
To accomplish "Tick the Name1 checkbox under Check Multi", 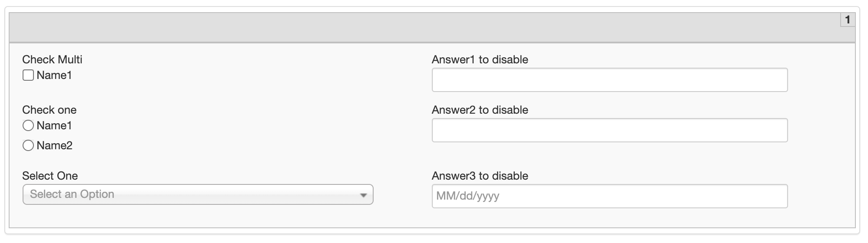I will tap(28, 76).
